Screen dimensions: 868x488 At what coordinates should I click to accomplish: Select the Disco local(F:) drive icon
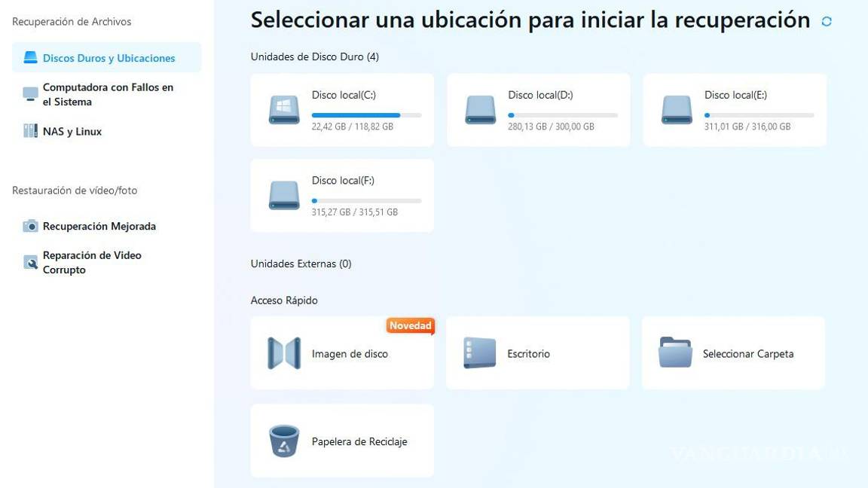tap(283, 195)
